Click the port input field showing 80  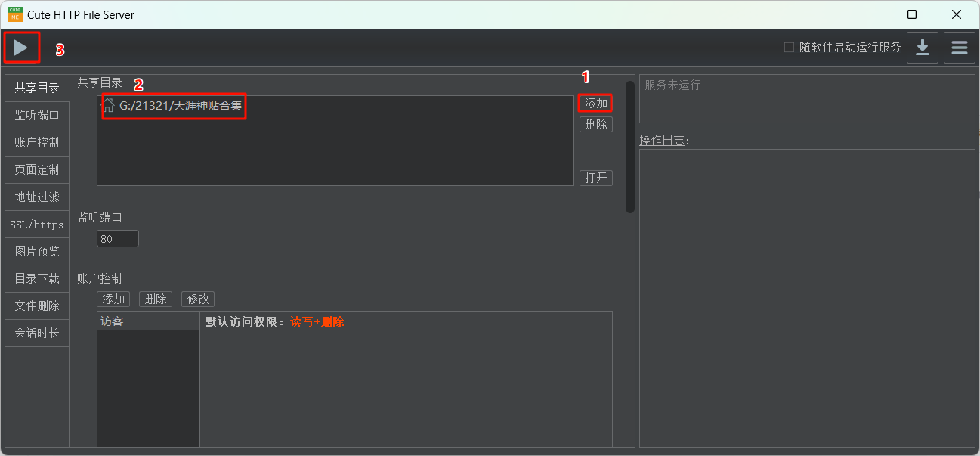(x=118, y=239)
